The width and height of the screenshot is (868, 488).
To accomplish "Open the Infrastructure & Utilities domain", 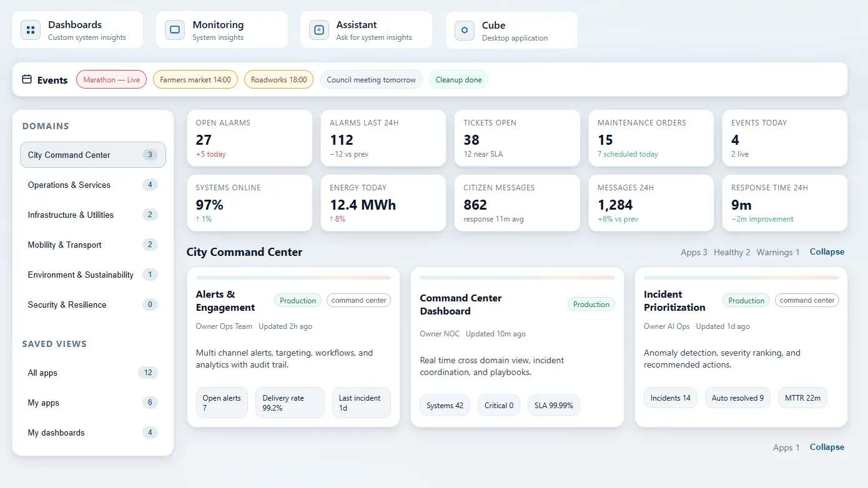I will (x=71, y=215).
